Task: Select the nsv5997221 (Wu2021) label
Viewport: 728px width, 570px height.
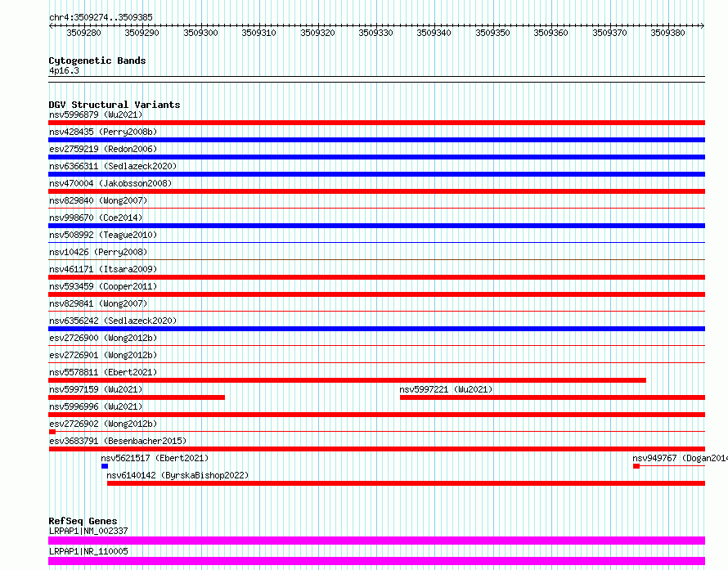Action: tap(446, 389)
